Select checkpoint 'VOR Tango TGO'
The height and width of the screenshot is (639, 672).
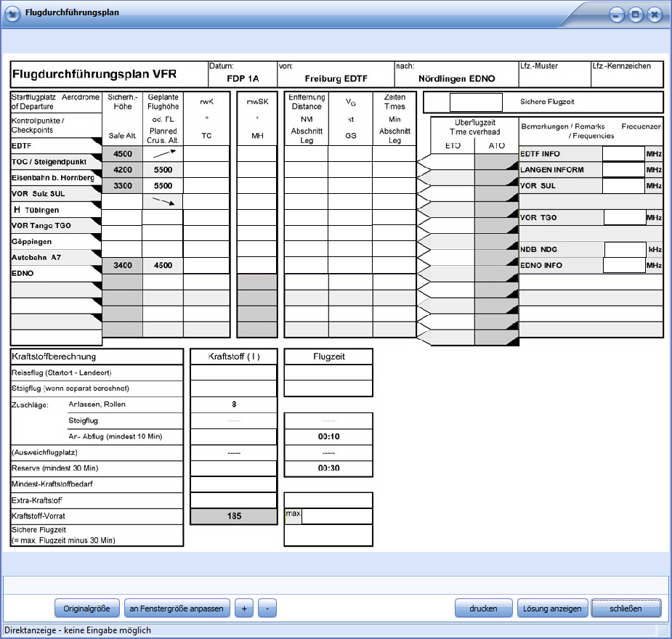pos(41,226)
